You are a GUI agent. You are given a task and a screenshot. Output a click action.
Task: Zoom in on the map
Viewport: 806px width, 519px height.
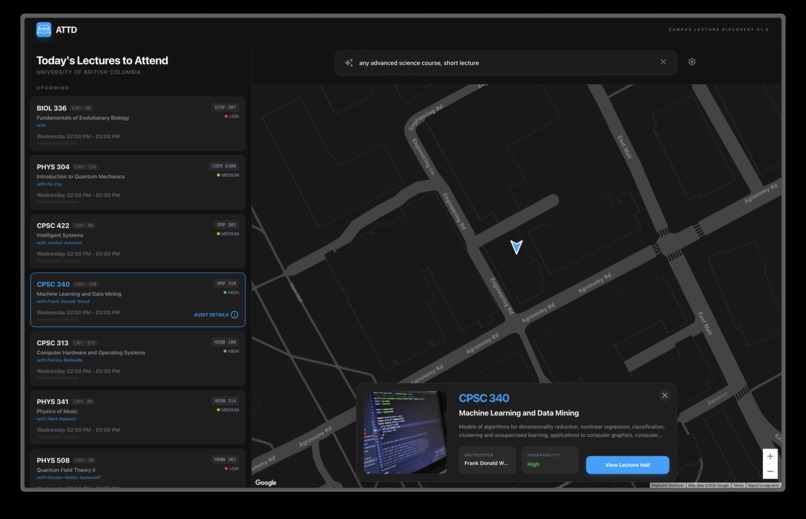point(770,456)
